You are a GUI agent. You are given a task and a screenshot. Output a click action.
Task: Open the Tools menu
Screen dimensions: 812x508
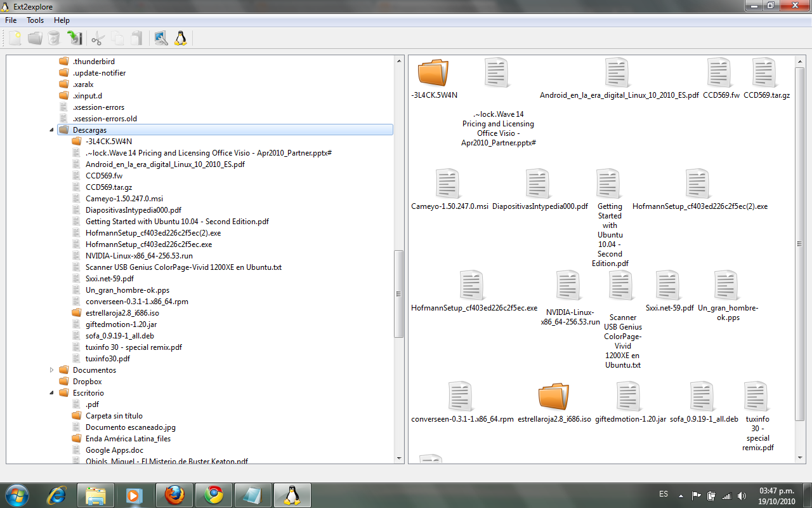point(35,20)
